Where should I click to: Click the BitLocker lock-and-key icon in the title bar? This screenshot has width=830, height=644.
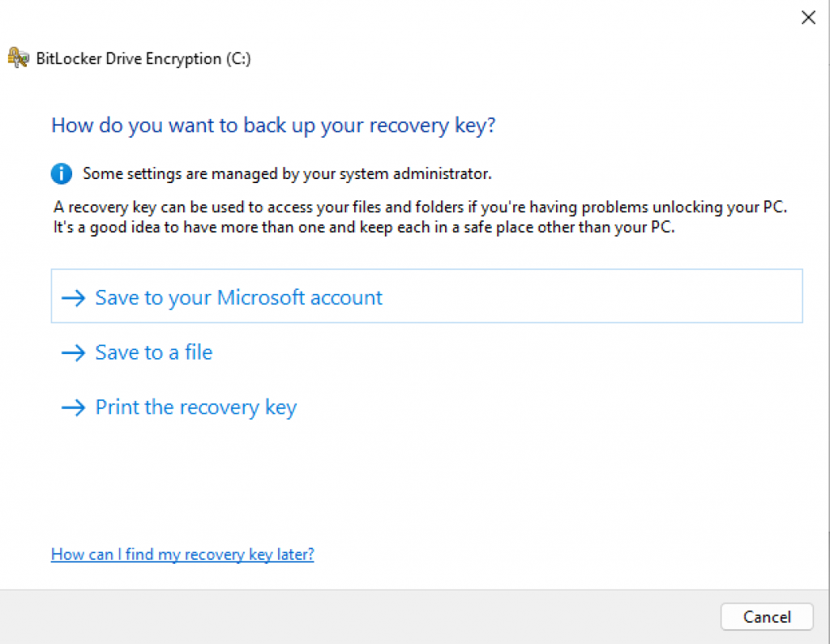tap(19, 58)
